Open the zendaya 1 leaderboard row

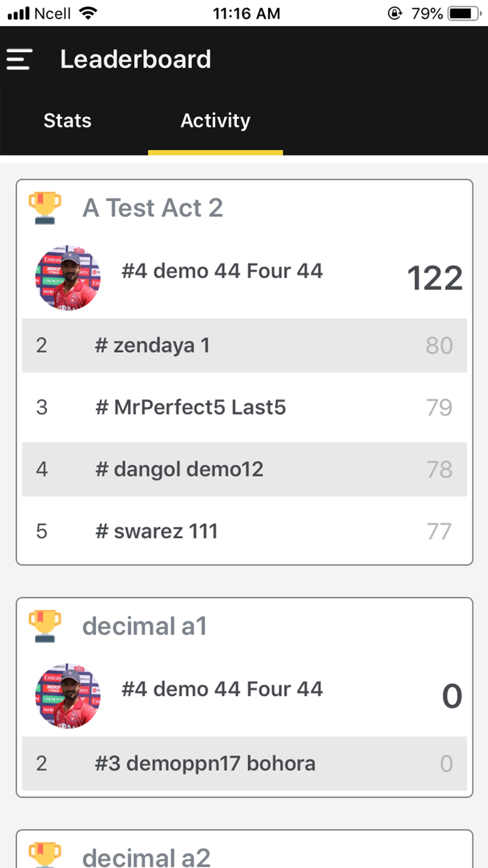coord(244,345)
